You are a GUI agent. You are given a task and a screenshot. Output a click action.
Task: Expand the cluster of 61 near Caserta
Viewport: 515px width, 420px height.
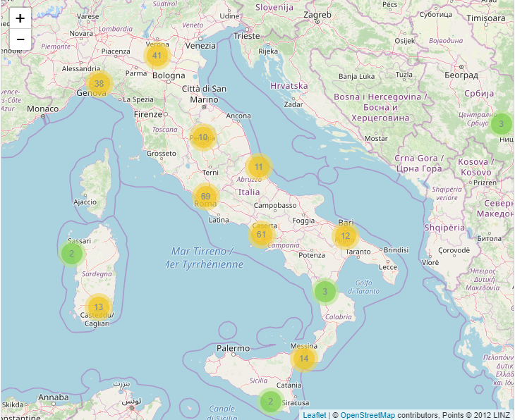click(x=261, y=234)
